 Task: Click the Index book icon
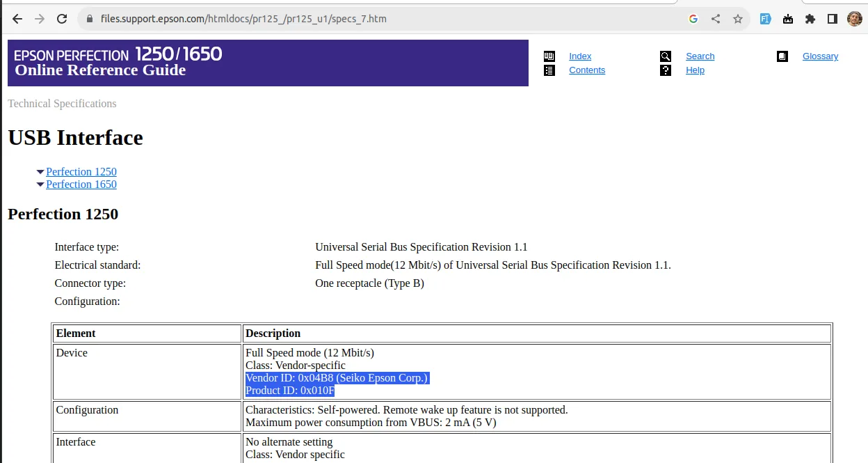click(549, 56)
